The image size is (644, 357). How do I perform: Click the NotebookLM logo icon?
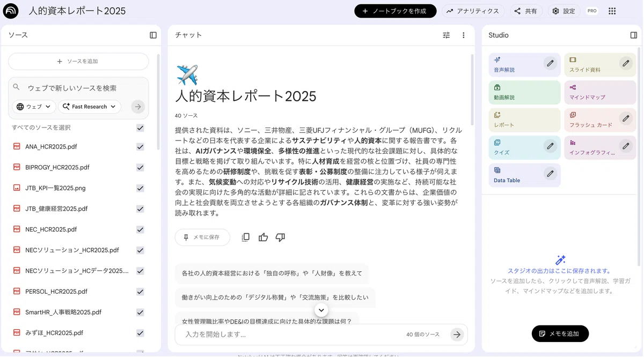11,11
